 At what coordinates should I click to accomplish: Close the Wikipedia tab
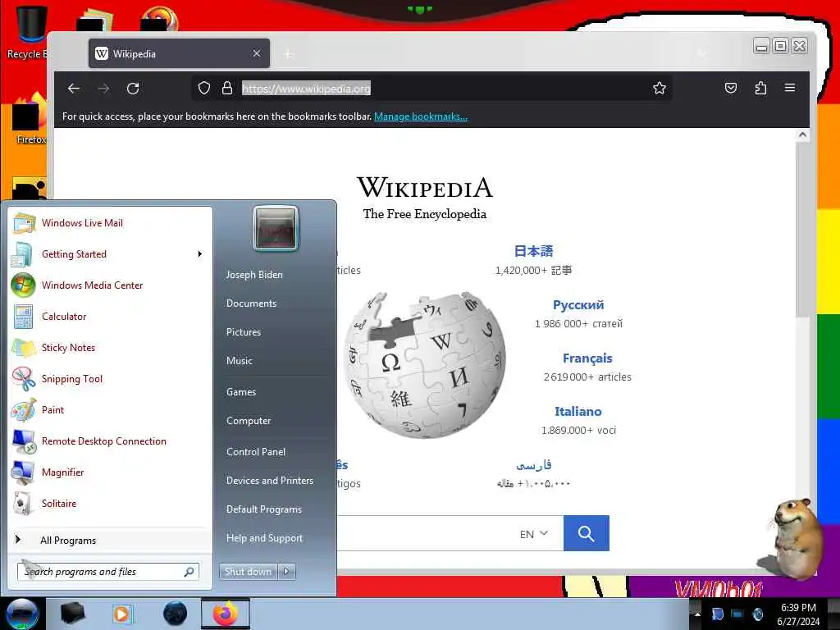[x=257, y=53]
